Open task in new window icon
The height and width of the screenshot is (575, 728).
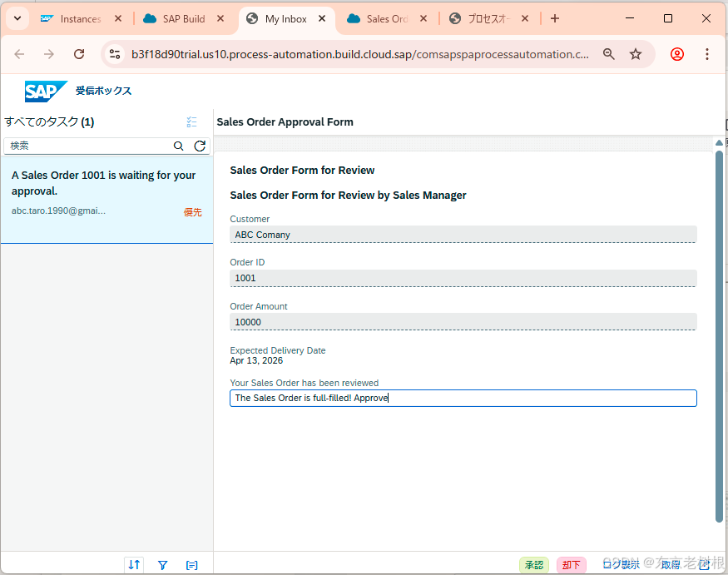[705, 564]
